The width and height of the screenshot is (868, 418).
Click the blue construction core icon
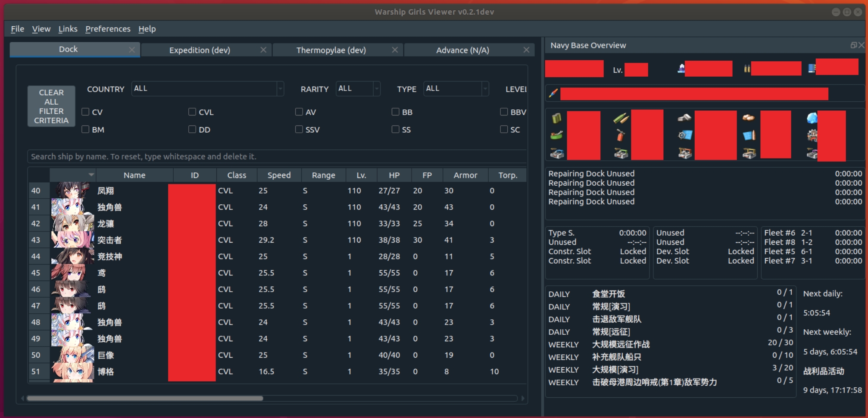[x=557, y=153]
